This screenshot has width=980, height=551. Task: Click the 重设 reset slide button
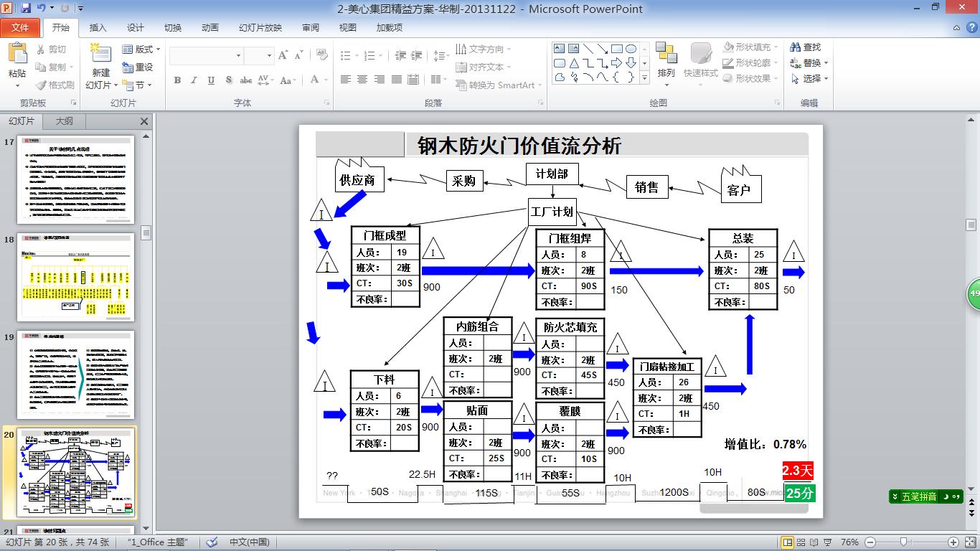point(138,67)
